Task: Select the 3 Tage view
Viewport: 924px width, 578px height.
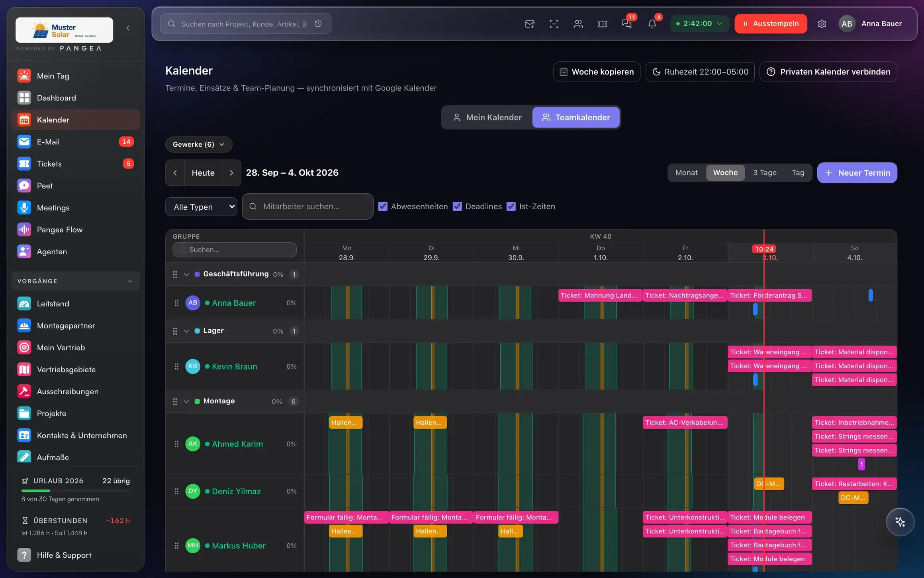Action: tap(765, 173)
